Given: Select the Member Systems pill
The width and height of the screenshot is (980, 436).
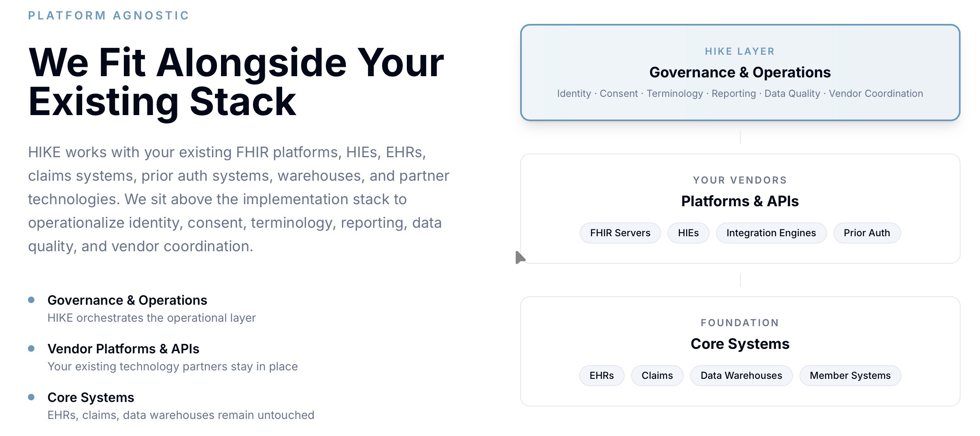Looking at the screenshot, I should click(850, 376).
